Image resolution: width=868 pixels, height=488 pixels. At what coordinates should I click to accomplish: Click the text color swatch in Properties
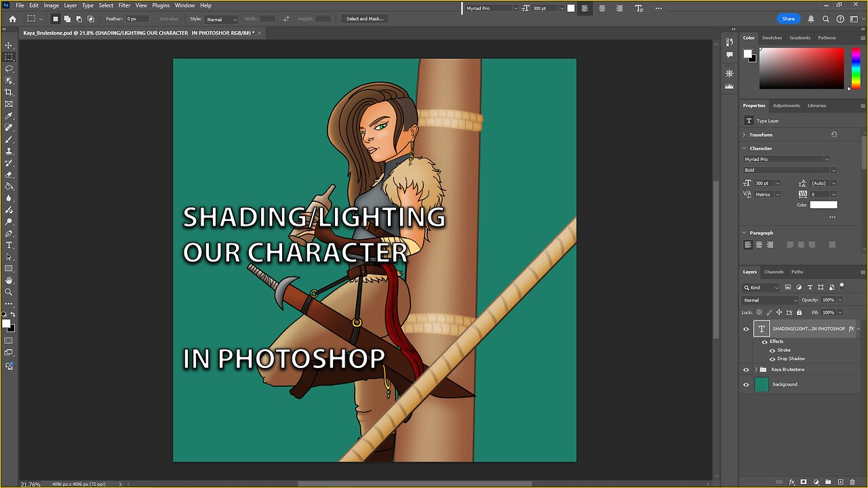coord(823,205)
